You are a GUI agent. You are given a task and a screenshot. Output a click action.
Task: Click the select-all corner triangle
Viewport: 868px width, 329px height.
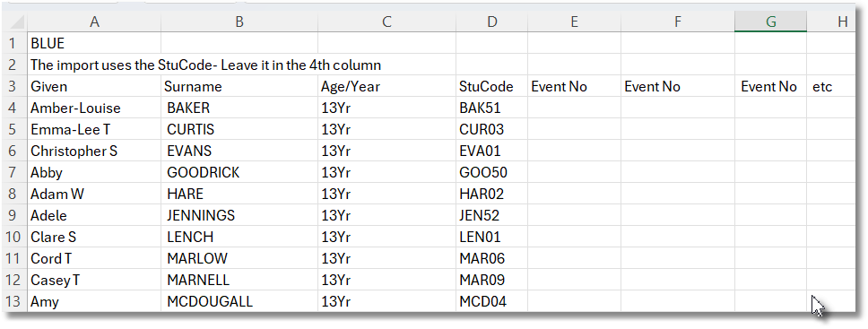click(16, 22)
